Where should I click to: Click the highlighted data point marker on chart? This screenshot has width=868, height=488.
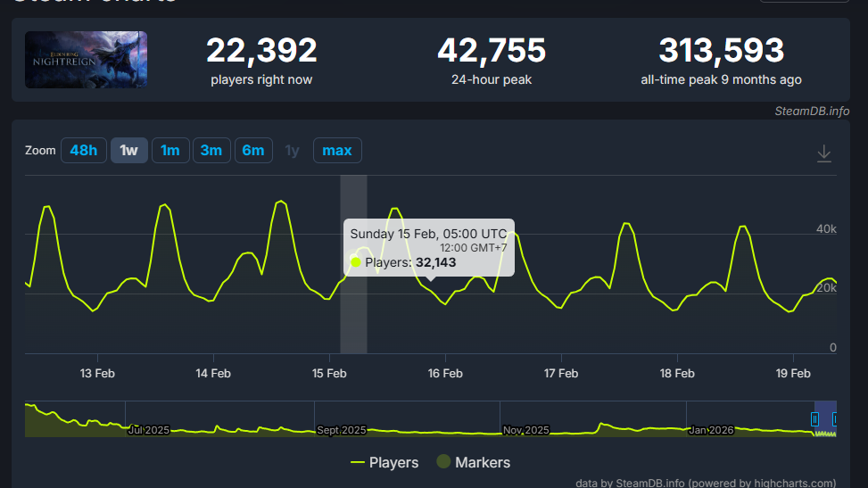pyautogui.click(x=354, y=259)
